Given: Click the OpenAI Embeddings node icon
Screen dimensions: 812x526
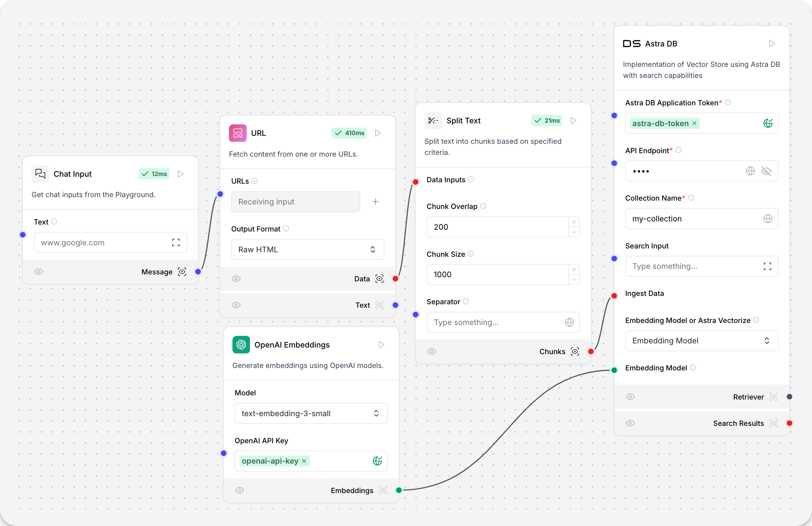Looking at the screenshot, I should tap(241, 344).
